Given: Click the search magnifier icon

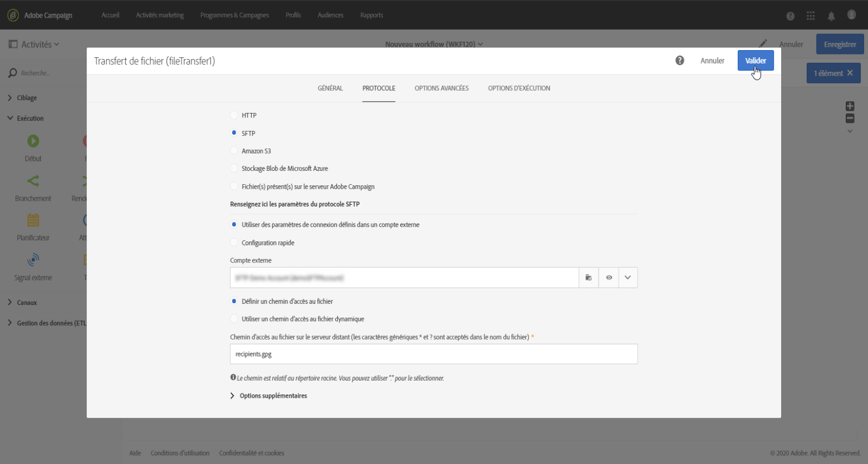Looking at the screenshot, I should [x=12, y=73].
